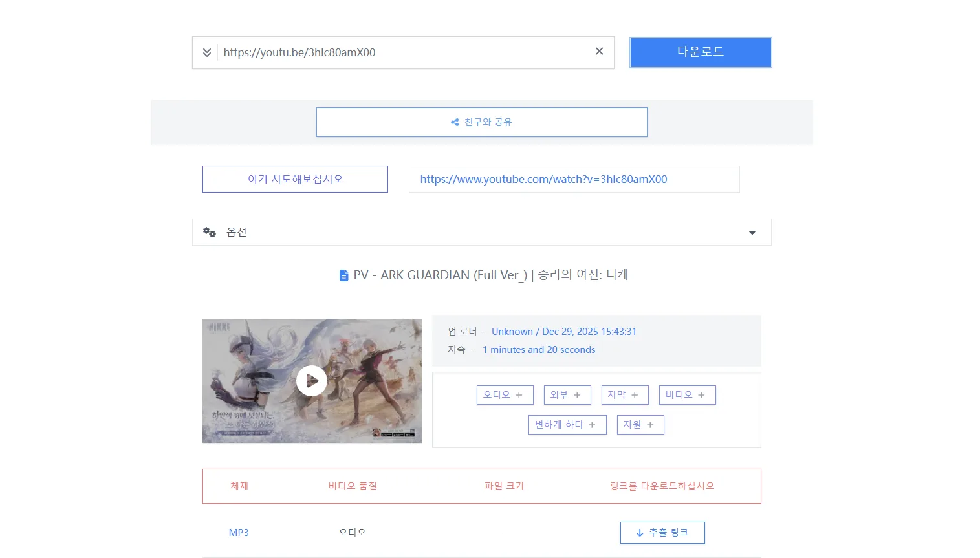Clear the URL using the X icon
This screenshot has height=558, width=980.
tap(599, 51)
